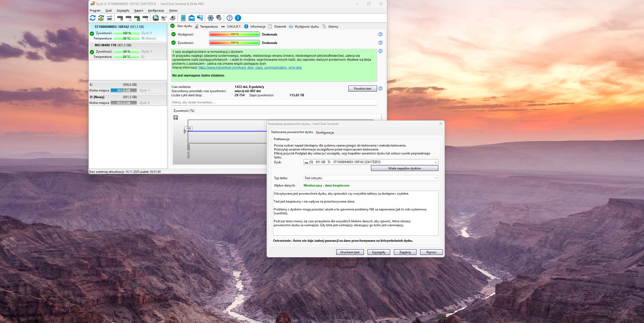Click the disk with green checkmark icon

click(x=137, y=18)
